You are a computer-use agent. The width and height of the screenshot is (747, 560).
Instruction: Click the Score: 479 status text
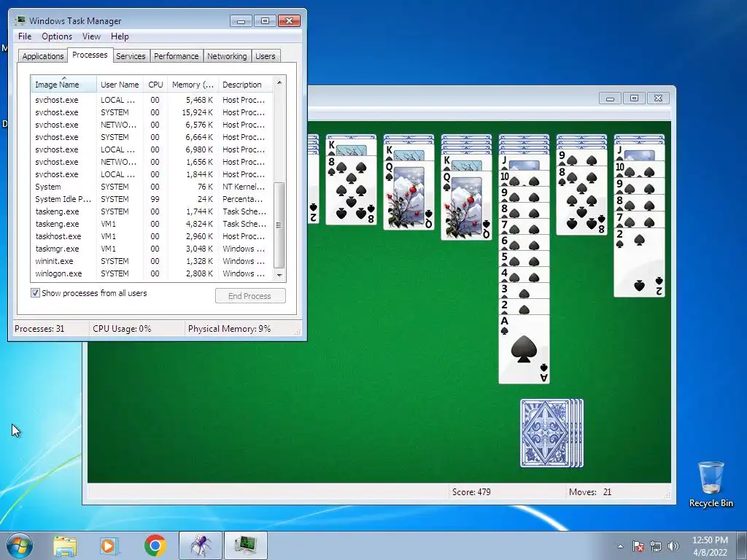pos(471,492)
